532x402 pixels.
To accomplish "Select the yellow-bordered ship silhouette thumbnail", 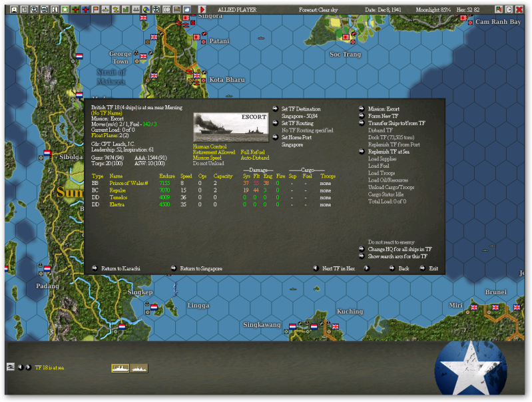I will (121, 368).
